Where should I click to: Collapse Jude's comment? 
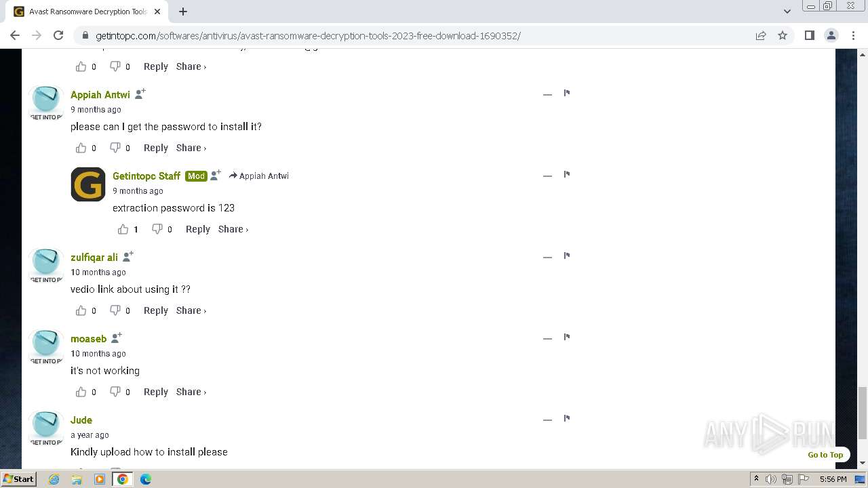click(547, 420)
